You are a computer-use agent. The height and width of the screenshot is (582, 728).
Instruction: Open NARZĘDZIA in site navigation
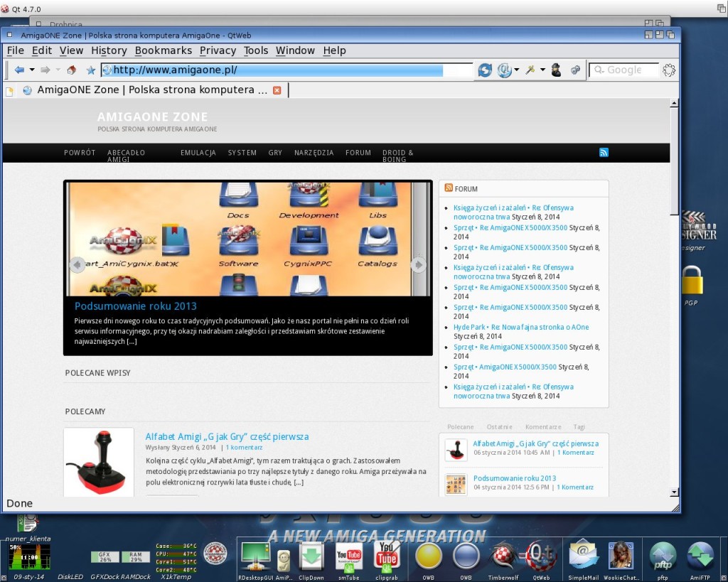(x=314, y=153)
